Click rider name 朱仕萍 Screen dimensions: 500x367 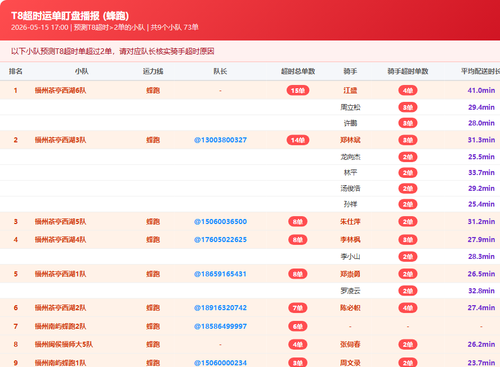tap(350, 222)
